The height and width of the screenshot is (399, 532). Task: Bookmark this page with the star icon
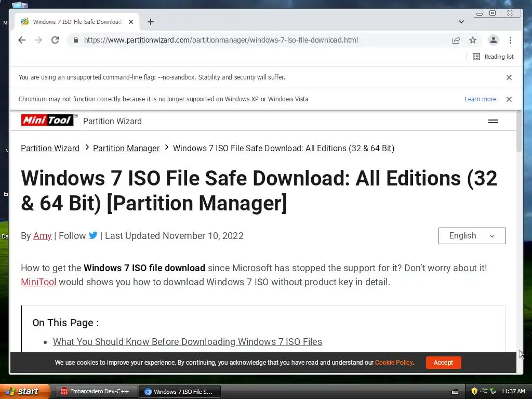473,41
